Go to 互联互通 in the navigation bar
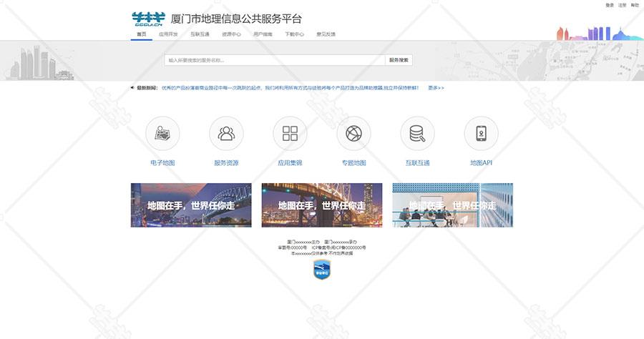Image resolution: width=644 pixels, height=339 pixels. [x=200, y=34]
